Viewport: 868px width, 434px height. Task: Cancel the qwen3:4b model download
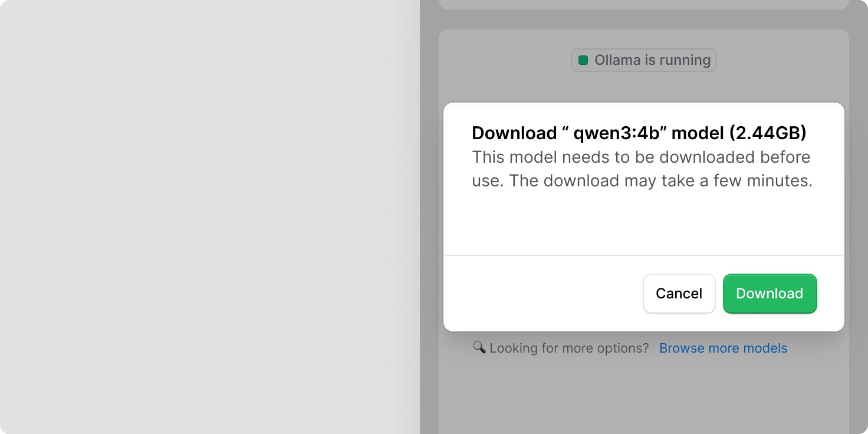coord(679,294)
